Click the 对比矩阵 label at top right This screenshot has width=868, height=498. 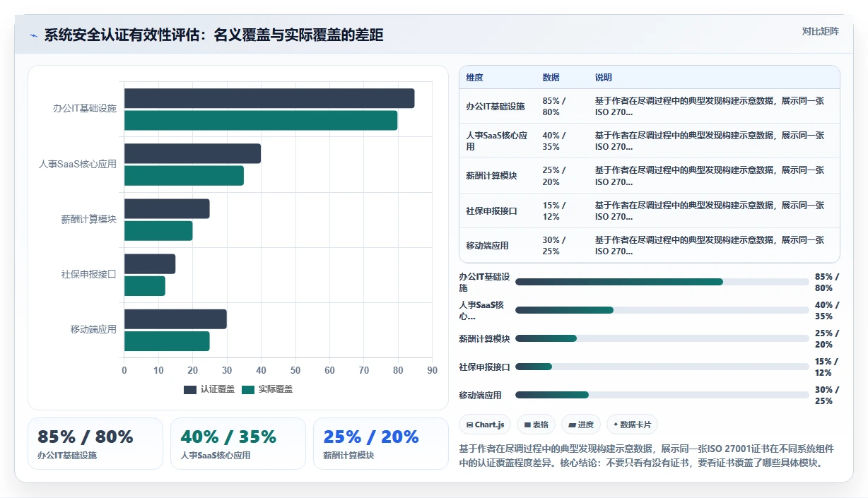pos(821,31)
